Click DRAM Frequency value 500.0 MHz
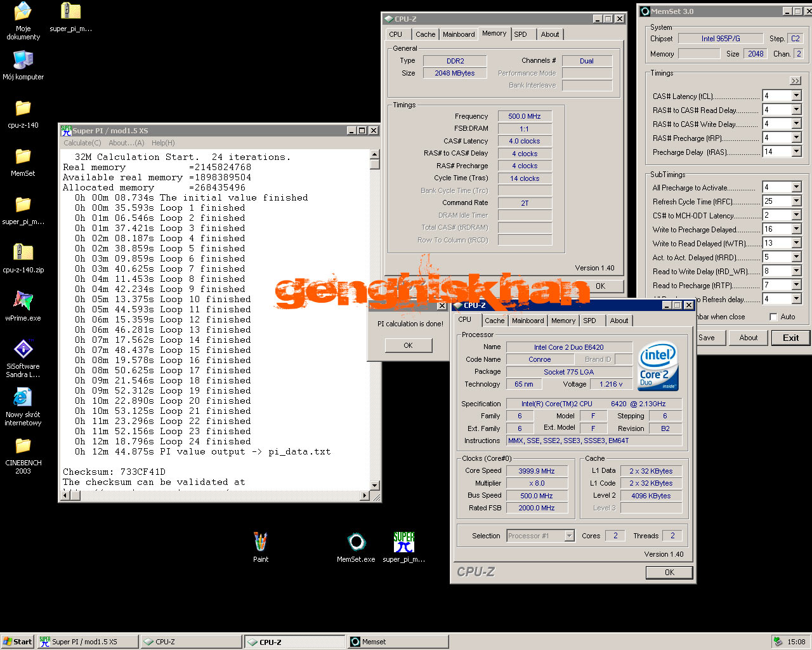Screen dimensions: 812x650 click(524, 116)
